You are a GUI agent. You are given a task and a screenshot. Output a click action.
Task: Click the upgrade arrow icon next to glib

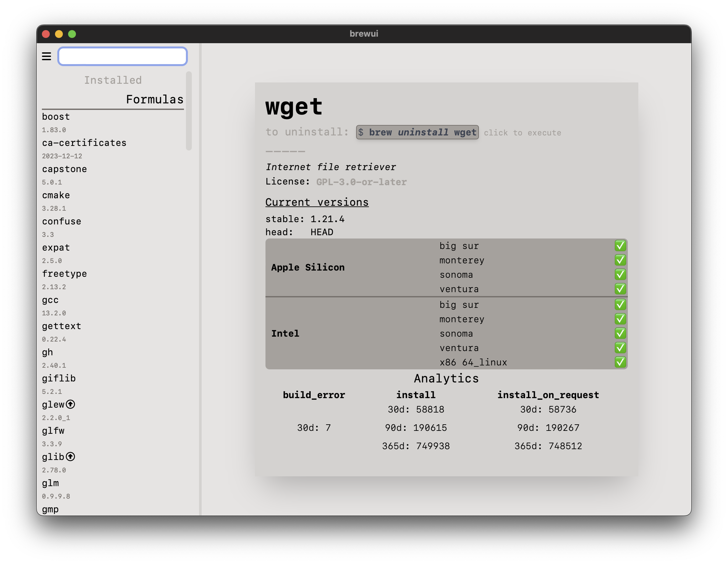coord(70,457)
